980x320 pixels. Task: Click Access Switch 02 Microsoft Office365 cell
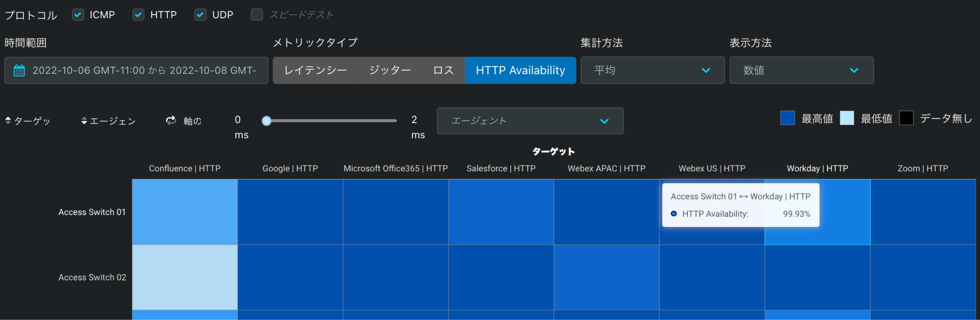[396, 277]
